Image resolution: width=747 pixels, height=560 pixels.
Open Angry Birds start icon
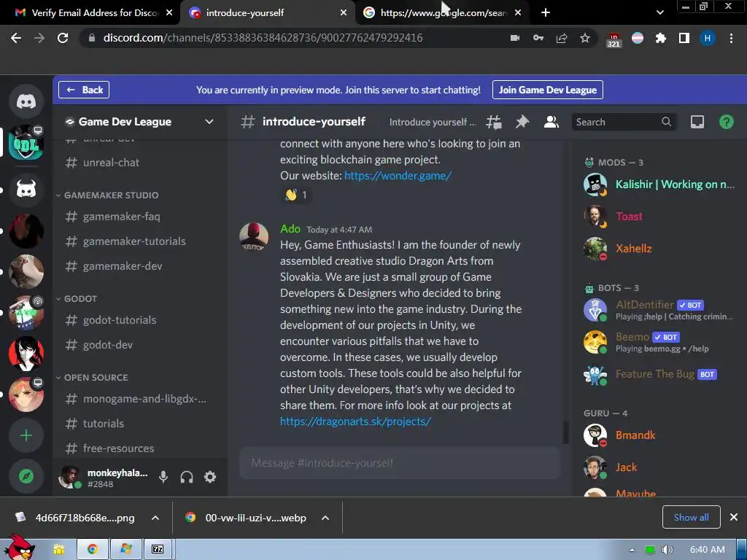click(19, 548)
